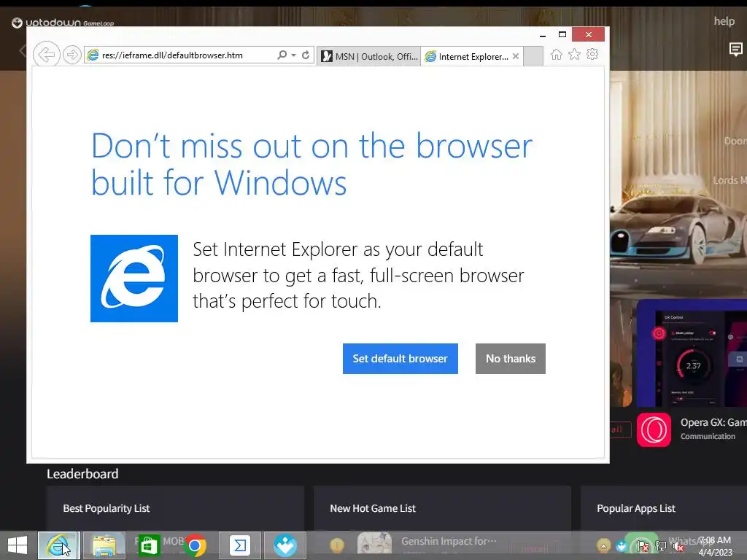This screenshot has width=747, height=560.
Task: Show hidden tray icons arrow
Action: tap(603, 546)
